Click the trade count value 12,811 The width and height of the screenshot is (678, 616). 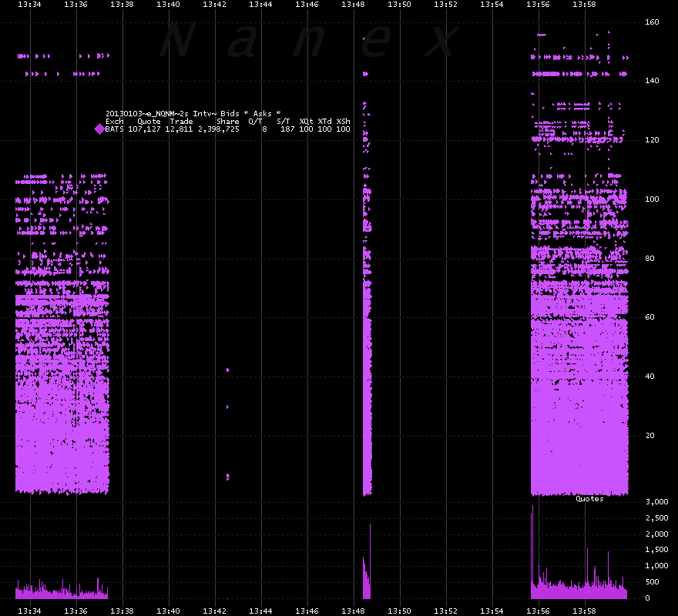pyautogui.click(x=179, y=129)
